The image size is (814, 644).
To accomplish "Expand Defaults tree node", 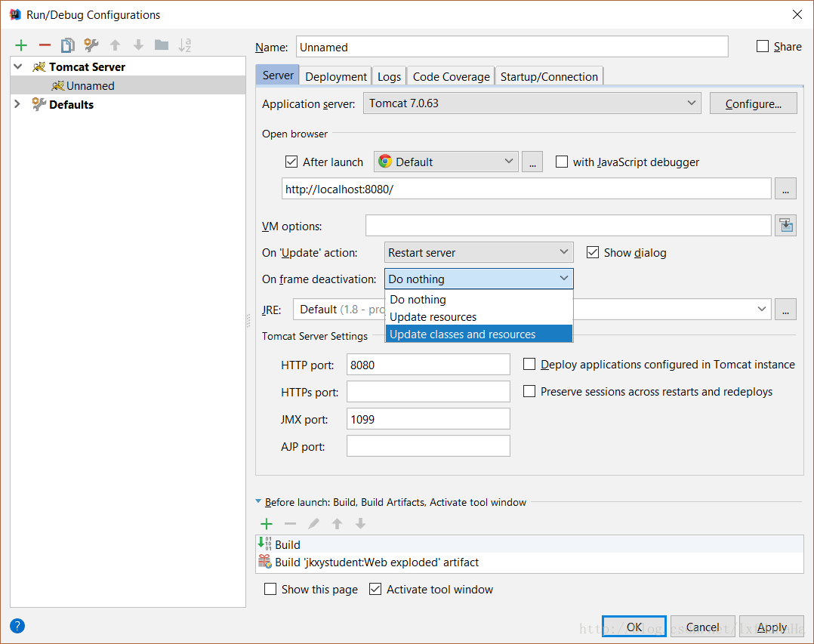I will tap(17, 104).
